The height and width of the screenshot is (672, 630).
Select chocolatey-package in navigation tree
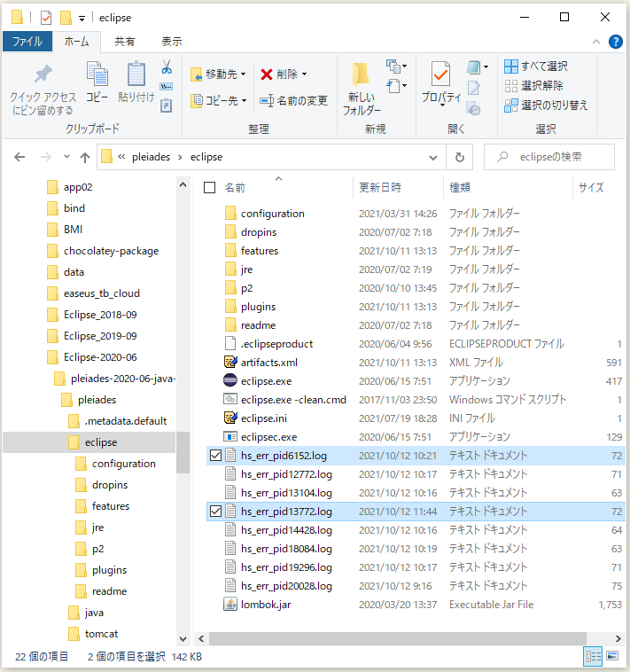tap(111, 251)
